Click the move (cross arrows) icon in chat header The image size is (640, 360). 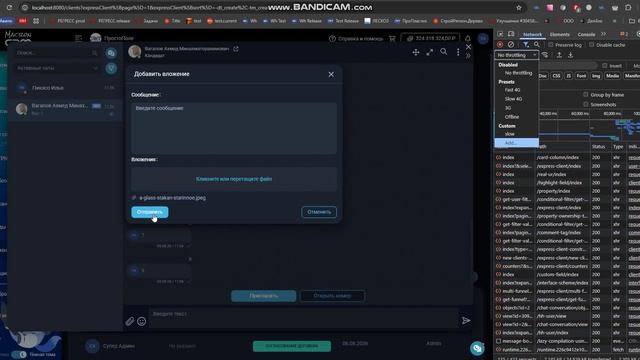[x=416, y=52]
